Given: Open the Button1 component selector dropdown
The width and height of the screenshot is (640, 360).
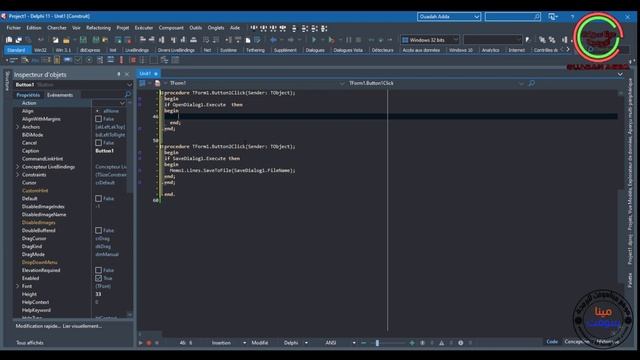Looking at the screenshot, I should pyautogui.click(x=129, y=84).
